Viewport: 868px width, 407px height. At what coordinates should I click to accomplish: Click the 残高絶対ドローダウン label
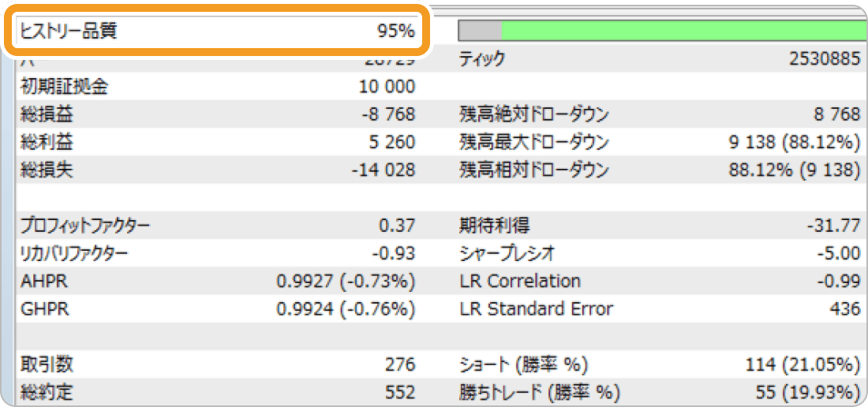pyautogui.click(x=534, y=114)
